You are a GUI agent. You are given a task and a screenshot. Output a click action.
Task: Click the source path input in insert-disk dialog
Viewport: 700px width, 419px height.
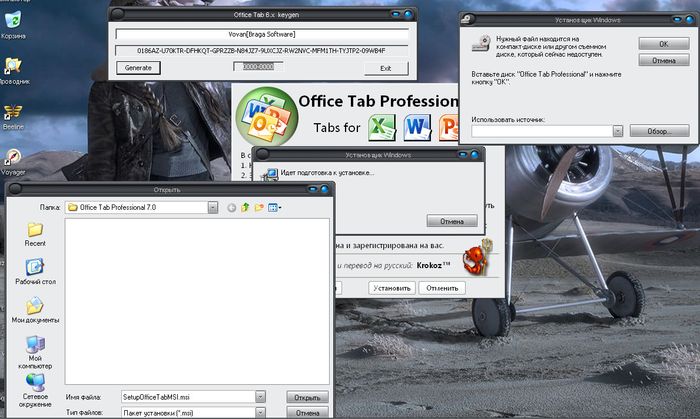(x=542, y=131)
